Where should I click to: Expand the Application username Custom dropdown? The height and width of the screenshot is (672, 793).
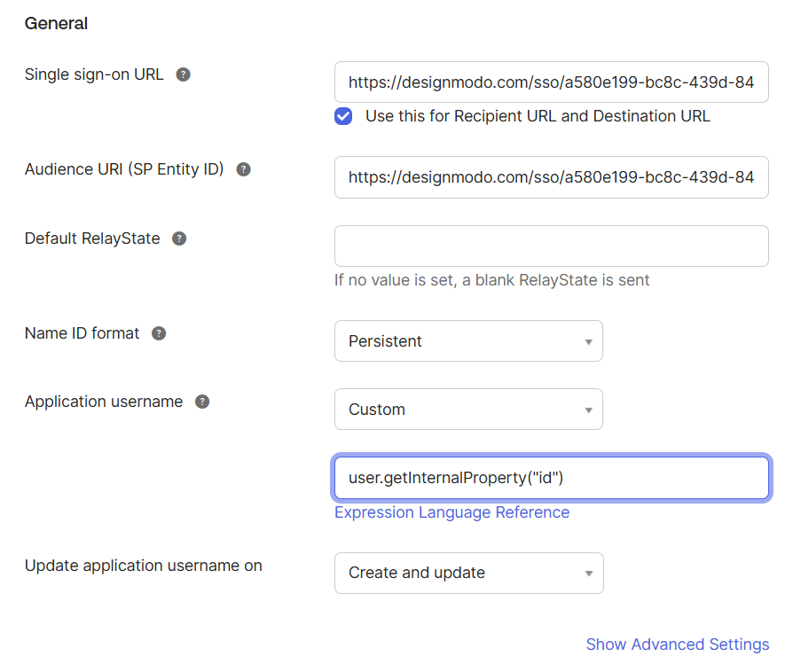468,410
